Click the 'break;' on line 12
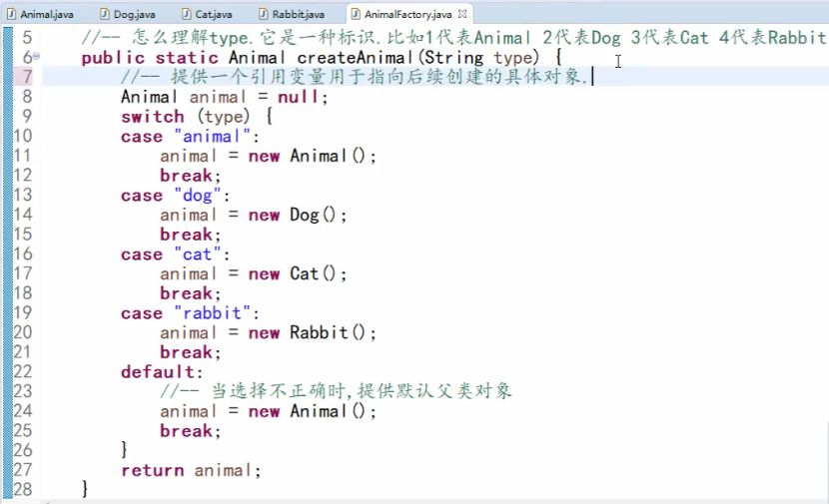Viewport: 829px width, 504px height. (x=191, y=176)
